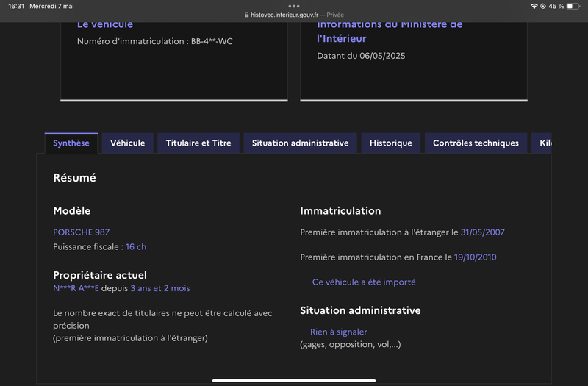Select the date 31/05/2007
588x386 pixels.
pos(483,232)
